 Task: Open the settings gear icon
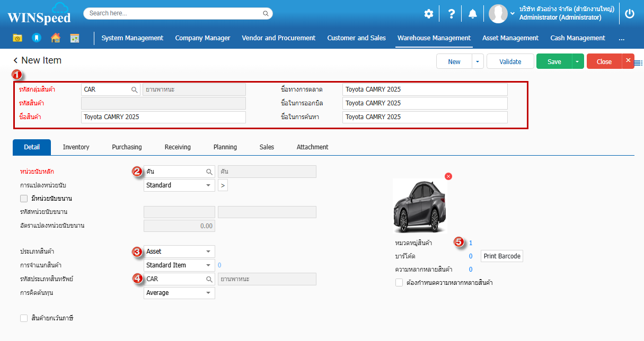[428, 14]
